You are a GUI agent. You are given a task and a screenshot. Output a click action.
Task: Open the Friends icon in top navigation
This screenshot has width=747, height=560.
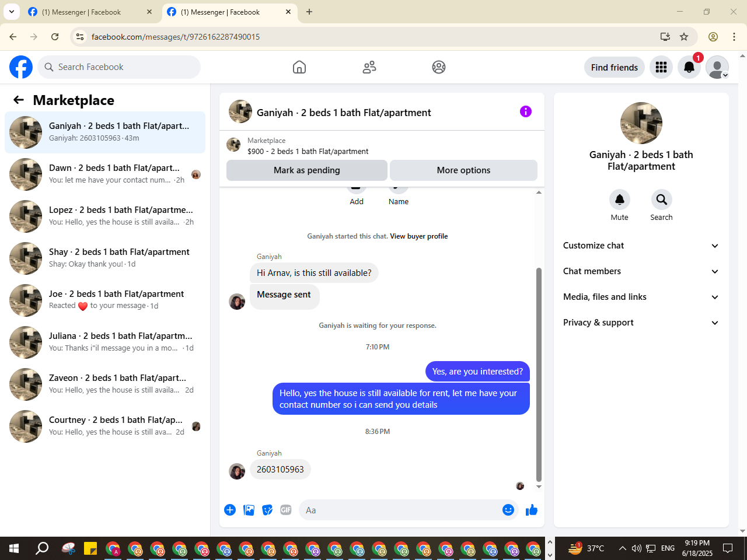[x=369, y=67]
